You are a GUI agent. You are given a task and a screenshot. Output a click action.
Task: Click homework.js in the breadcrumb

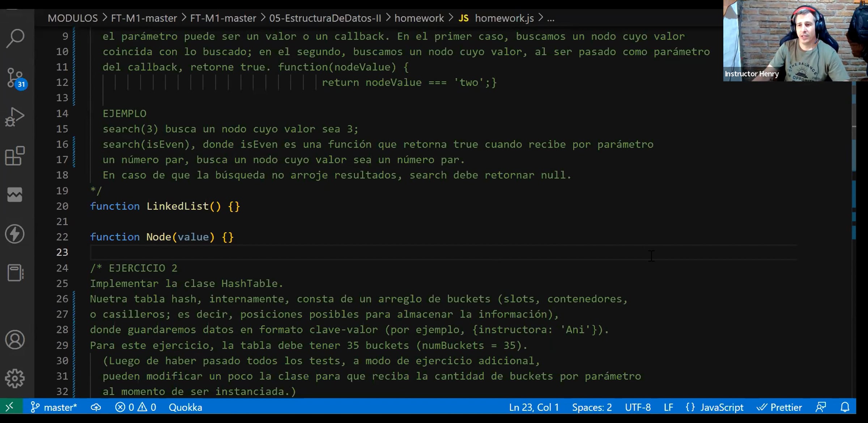504,18
